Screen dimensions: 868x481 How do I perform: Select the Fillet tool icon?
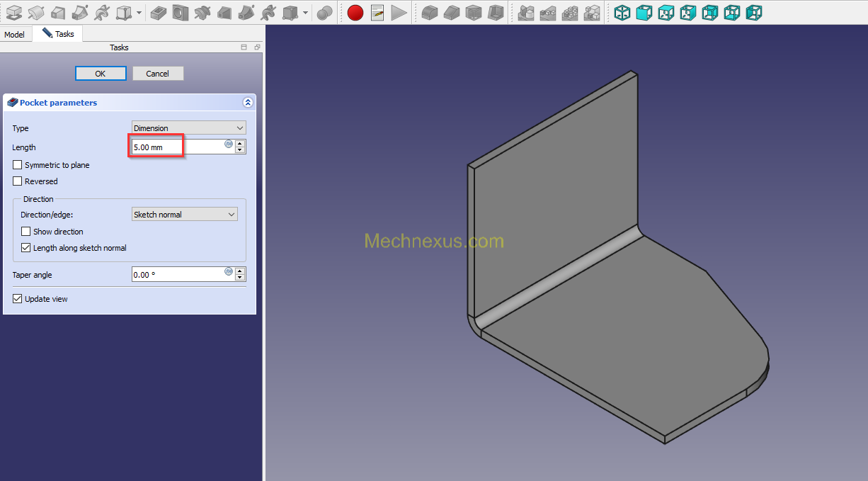pyautogui.click(x=430, y=12)
